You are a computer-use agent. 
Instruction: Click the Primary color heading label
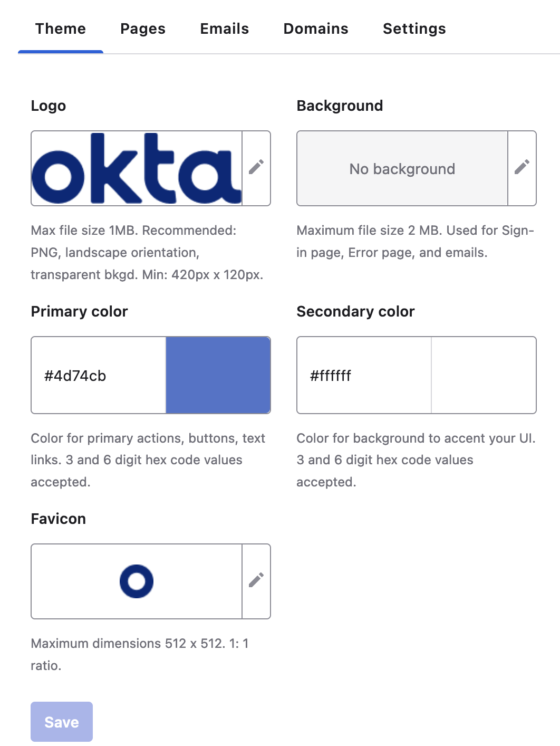pos(80,311)
